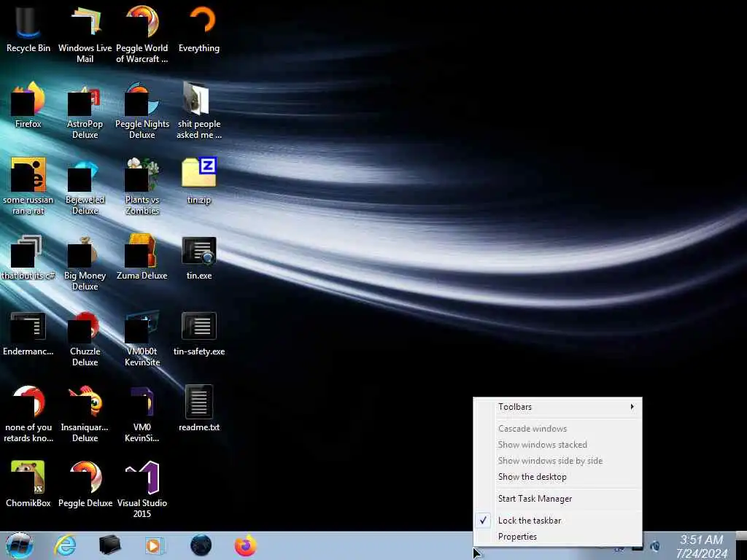Select the tin-safety.exe file icon
The height and width of the screenshot is (560, 747).
point(199,332)
